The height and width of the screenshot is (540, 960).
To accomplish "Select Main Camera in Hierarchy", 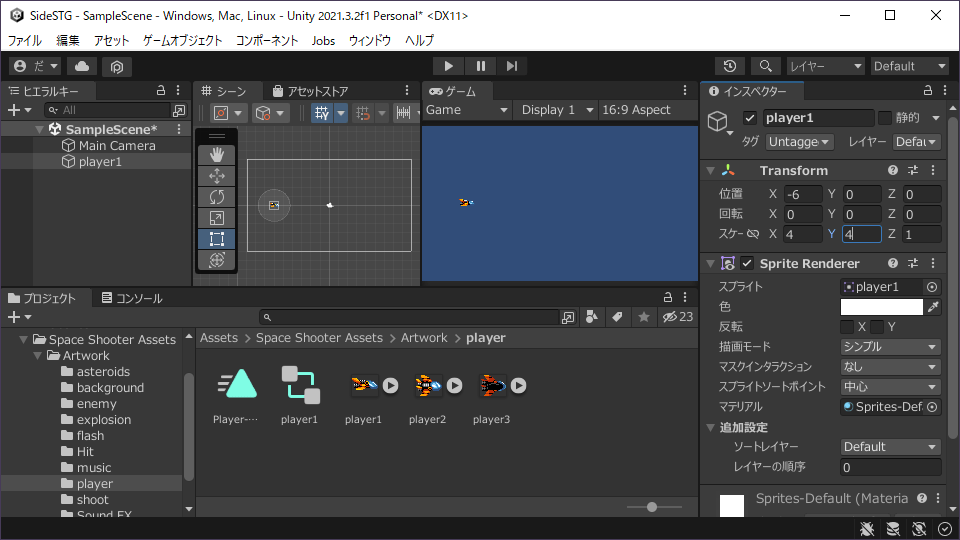I will [117, 146].
